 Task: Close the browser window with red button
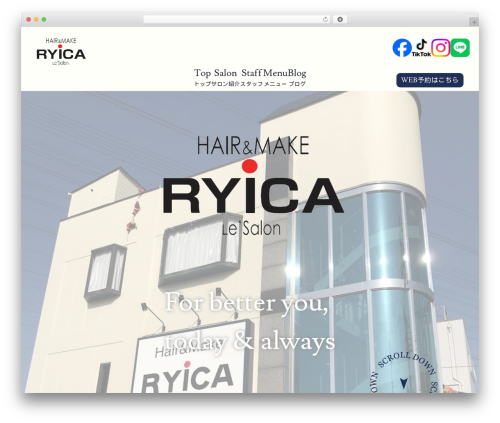(29, 20)
